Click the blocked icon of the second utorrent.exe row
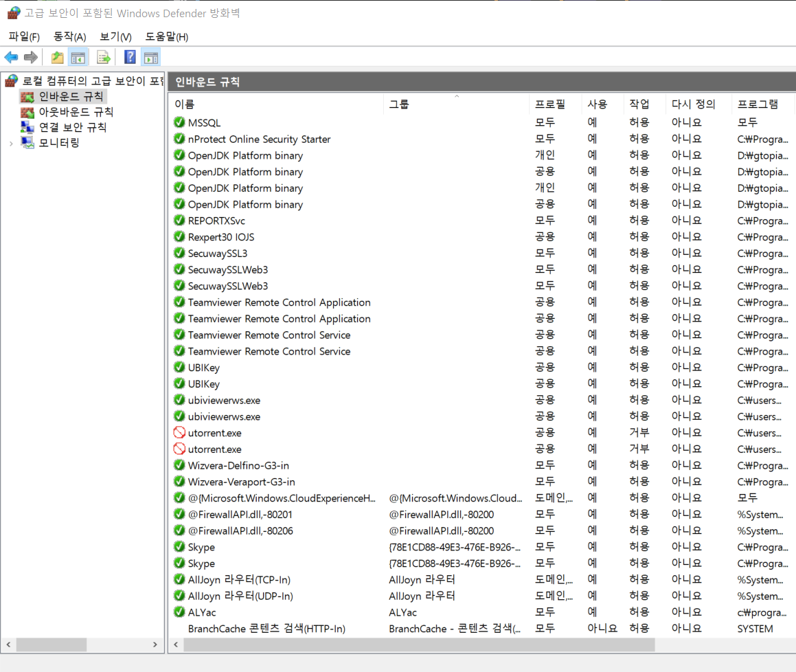Viewport: 796px width, 672px height. (x=179, y=449)
